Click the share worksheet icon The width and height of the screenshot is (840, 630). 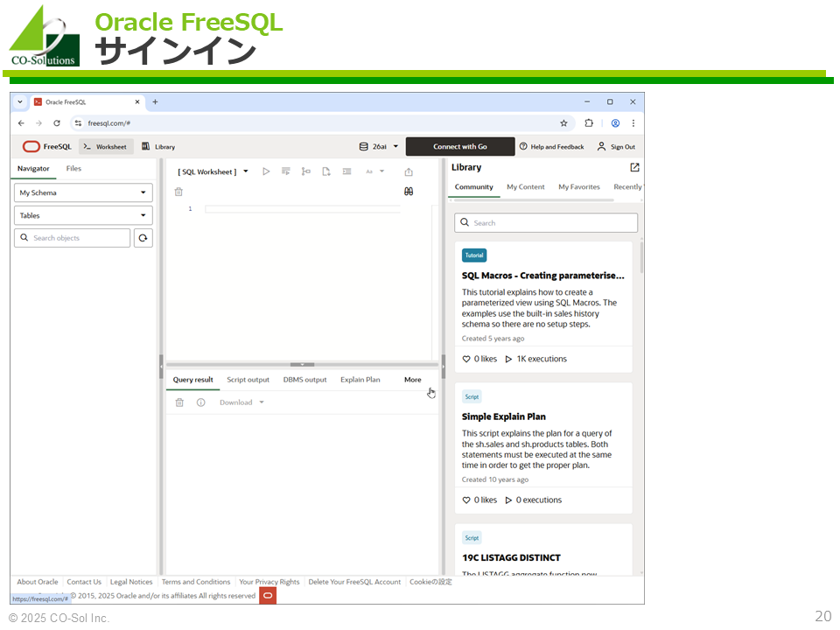[x=409, y=172]
